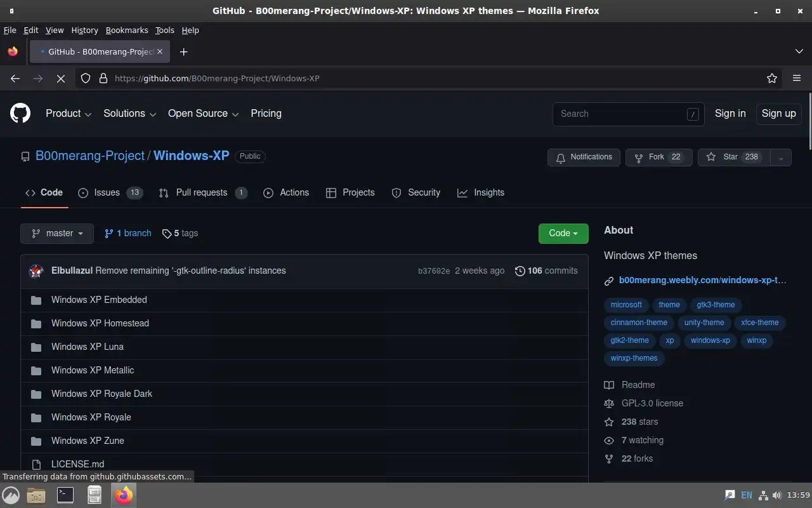Click the Firefox taskbar icon
The width and height of the screenshot is (812, 508).
[124, 495]
